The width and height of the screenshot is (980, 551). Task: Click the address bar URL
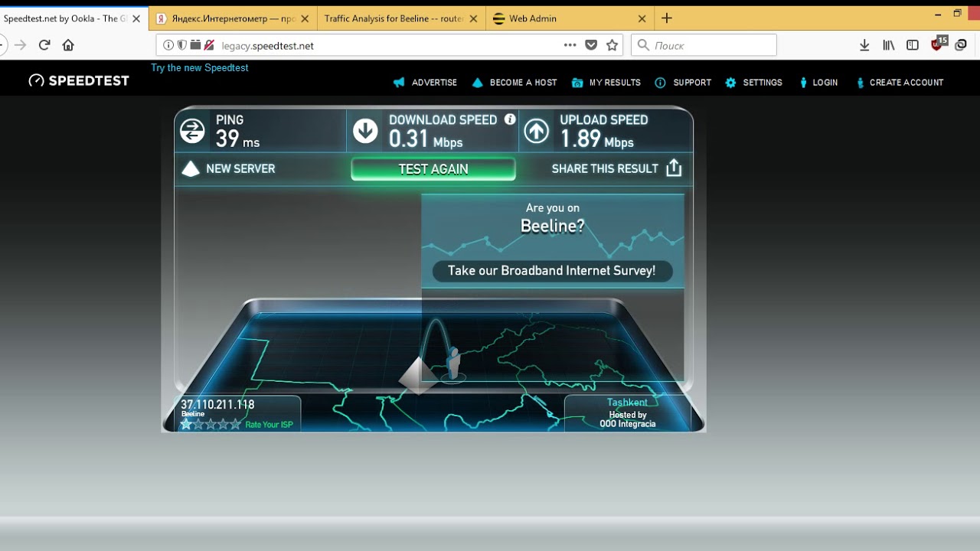268,46
